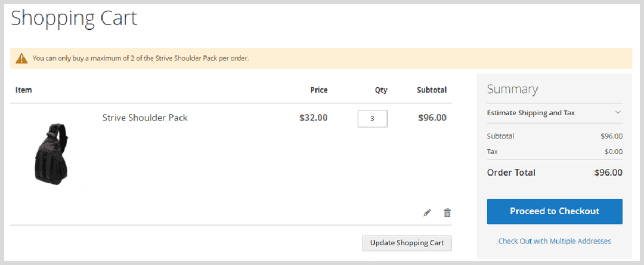Click the Qty input field showing 3

[x=372, y=118]
